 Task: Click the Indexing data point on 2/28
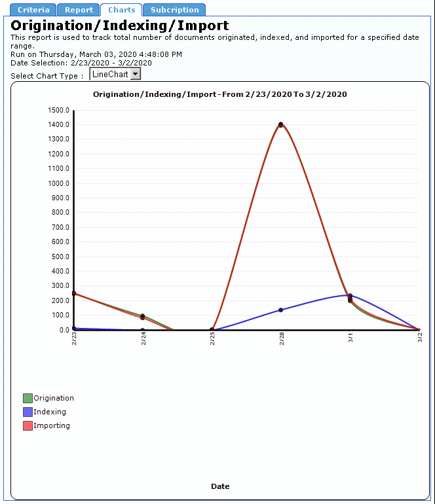tap(280, 310)
